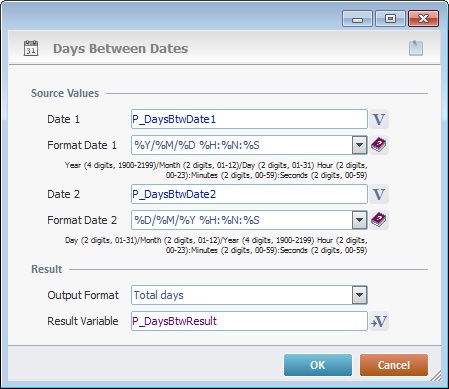
Task: Open variable picker for Date 1
Action: pyautogui.click(x=379, y=119)
